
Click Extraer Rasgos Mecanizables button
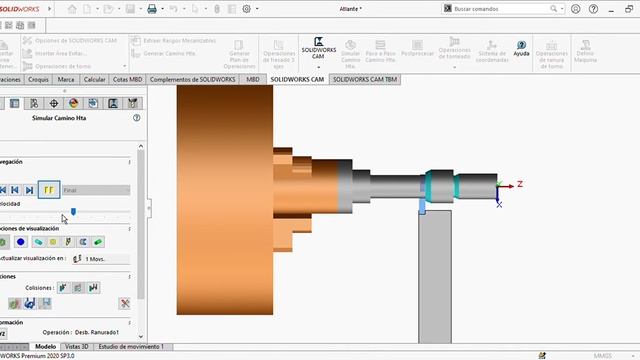click(173, 40)
